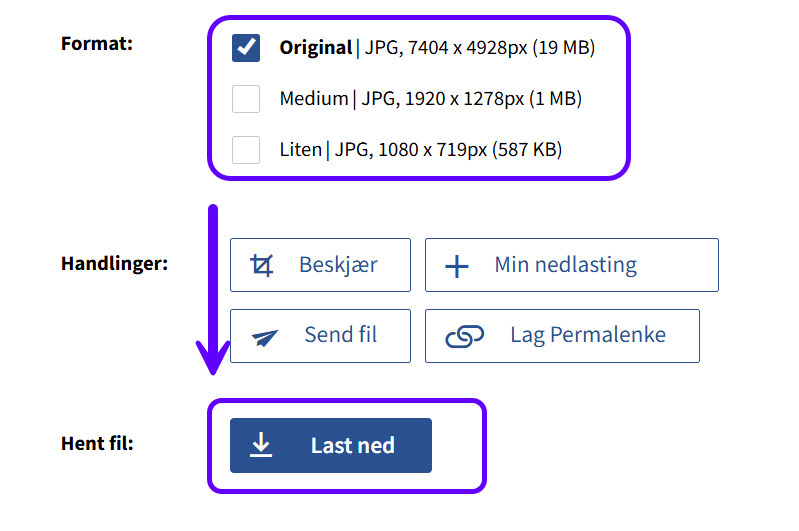Click the Format: heading label

click(97, 43)
